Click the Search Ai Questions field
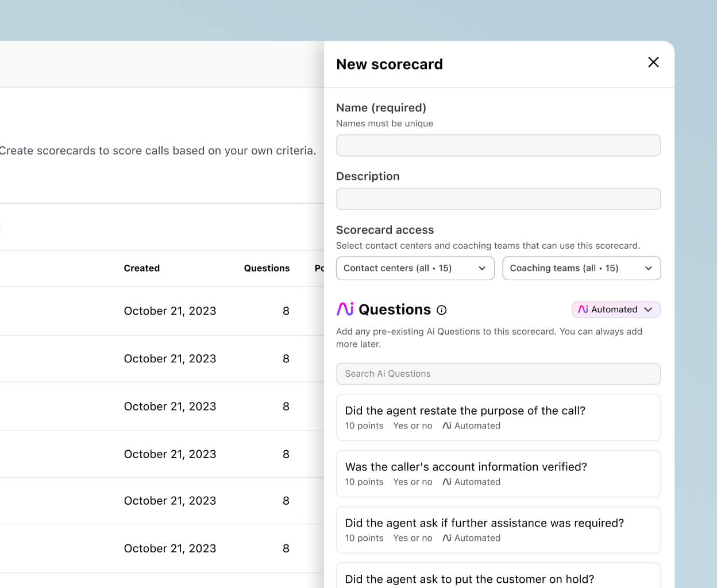This screenshot has height=588, width=717. 498,374
